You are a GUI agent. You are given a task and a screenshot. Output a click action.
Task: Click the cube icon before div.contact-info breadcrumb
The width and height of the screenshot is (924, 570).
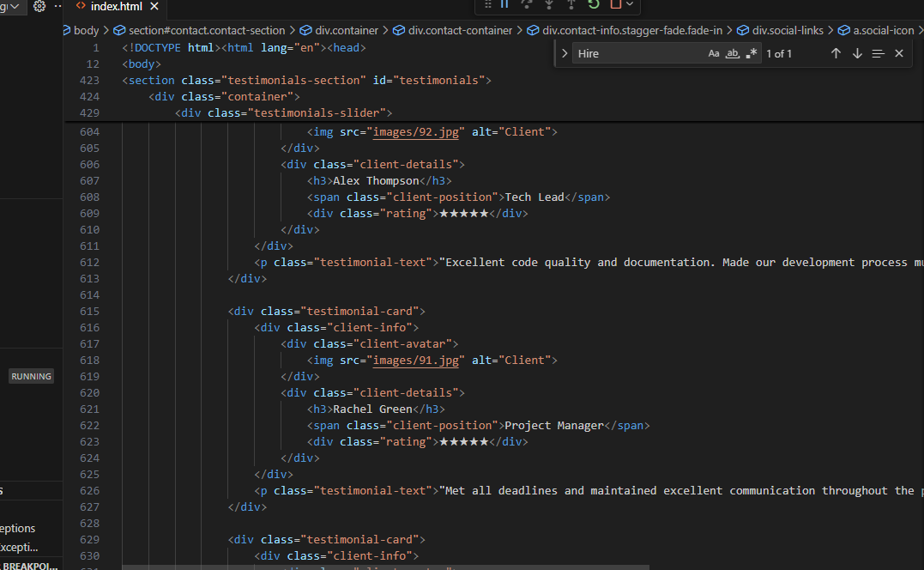coord(533,30)
